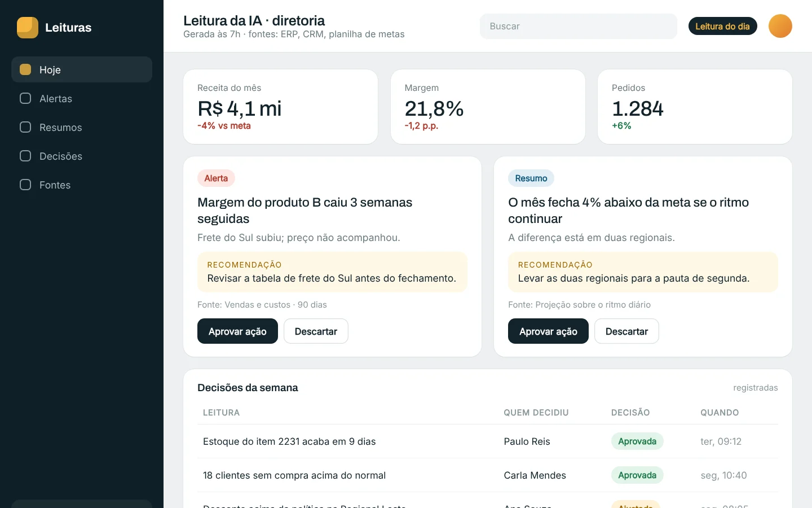Discard the product B margin alert

316,331
